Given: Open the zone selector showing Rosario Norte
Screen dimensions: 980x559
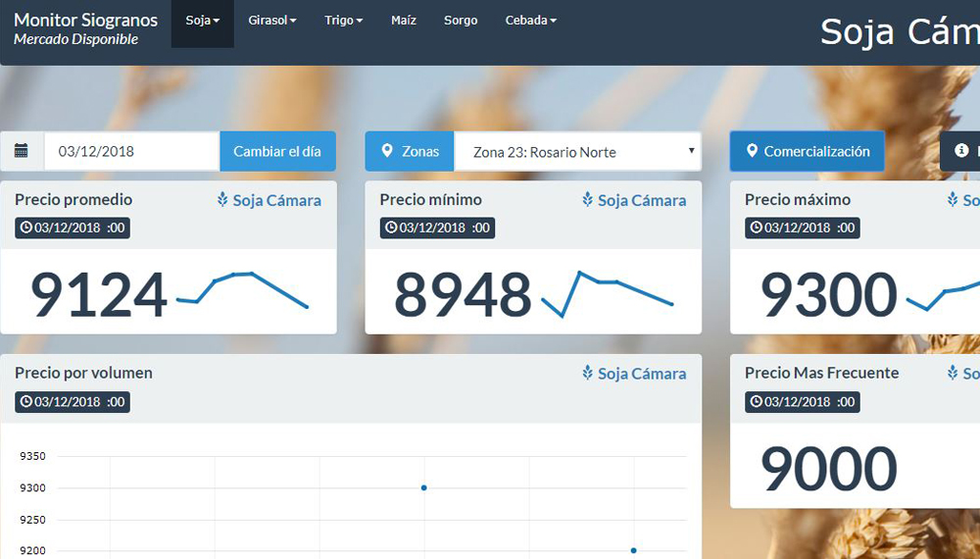Looking at the screenshot, I should pos(578,152).
